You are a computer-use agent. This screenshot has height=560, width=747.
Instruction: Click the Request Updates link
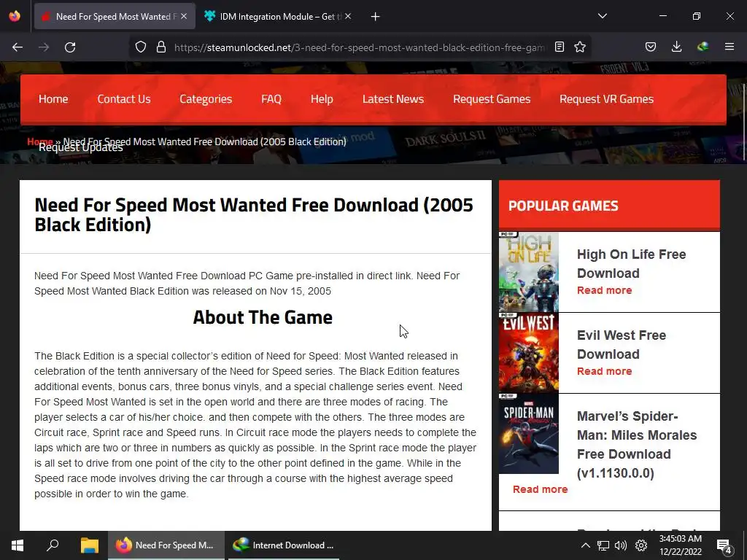[x=80, y=147]
